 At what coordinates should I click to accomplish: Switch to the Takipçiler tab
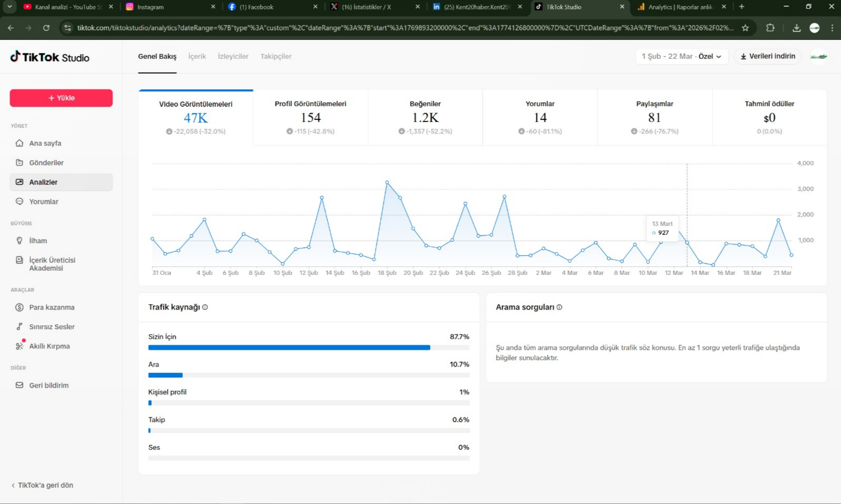pos(276,56)
